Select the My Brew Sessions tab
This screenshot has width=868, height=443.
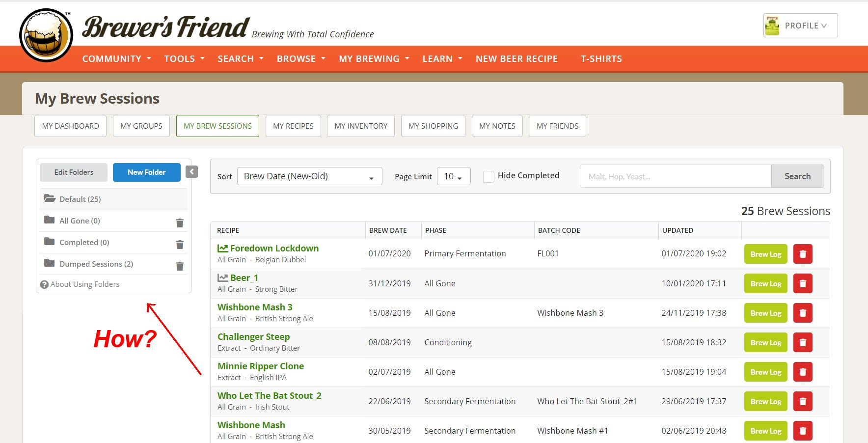(x=217, y=126)
